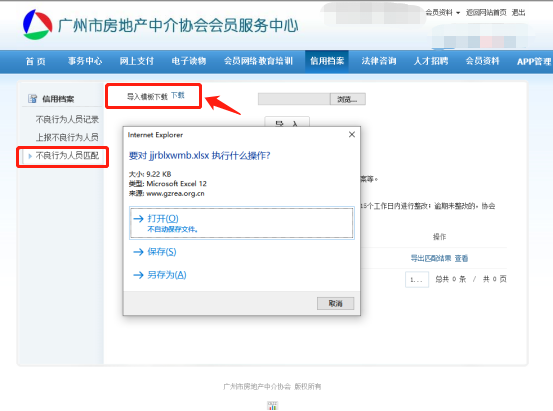This screenshot has width=553, height=411.
Task: Click the 浏览... file browse button
Action: 347,99
